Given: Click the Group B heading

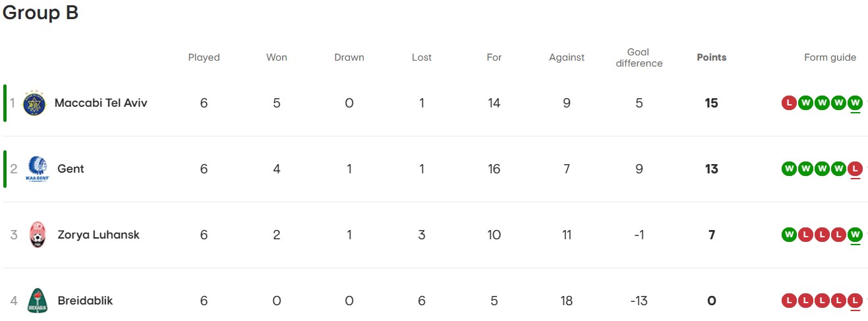Looking at the screenshot, I should (41, 13).
